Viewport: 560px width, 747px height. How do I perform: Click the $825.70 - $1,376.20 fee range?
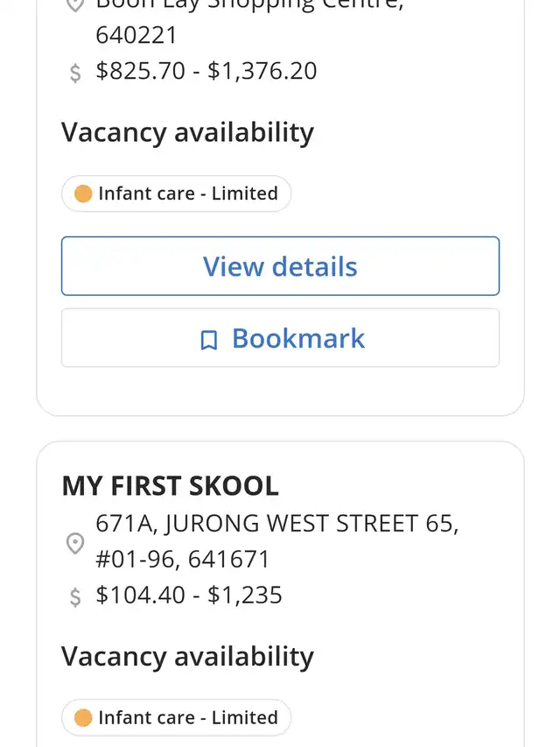206,71
